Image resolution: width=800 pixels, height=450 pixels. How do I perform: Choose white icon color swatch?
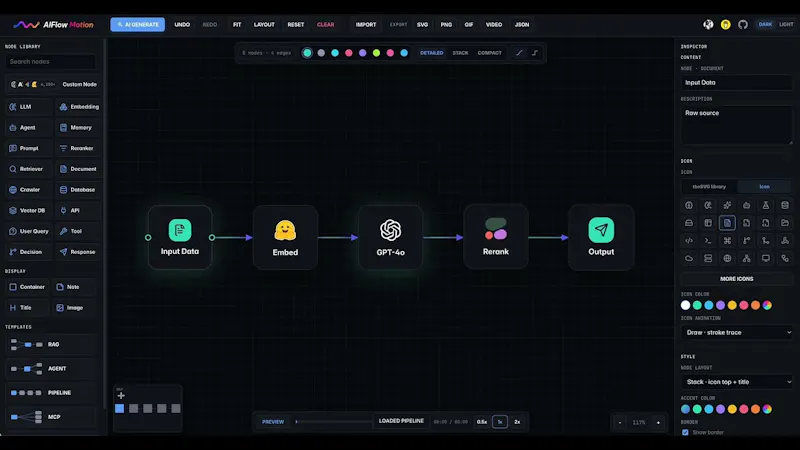coord(686,305)
